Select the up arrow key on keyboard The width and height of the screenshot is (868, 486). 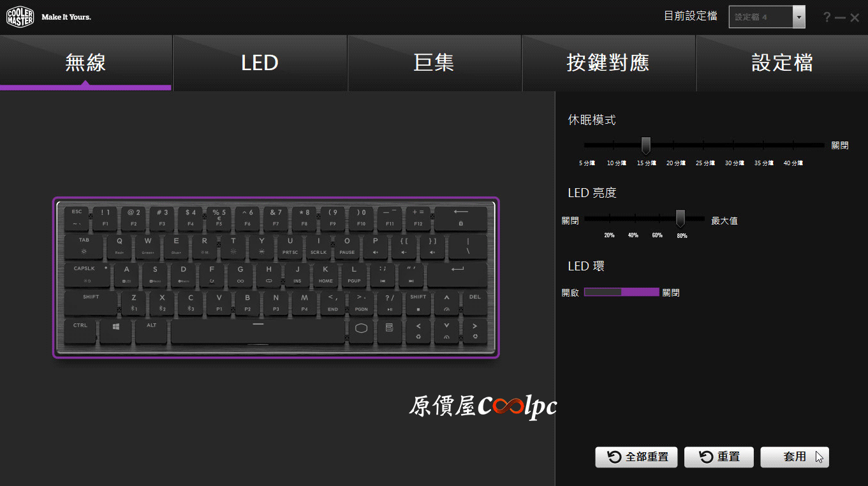(446, 301)
